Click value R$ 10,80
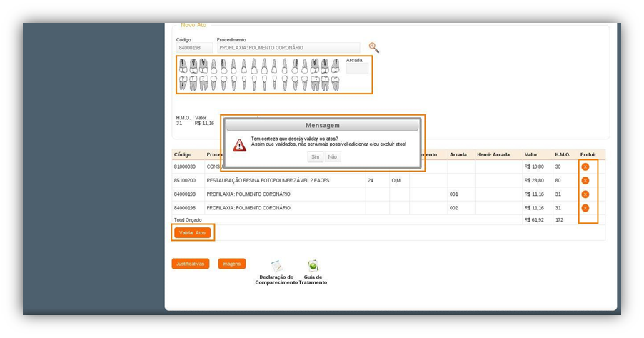644x338 pixels. point(534,166)
